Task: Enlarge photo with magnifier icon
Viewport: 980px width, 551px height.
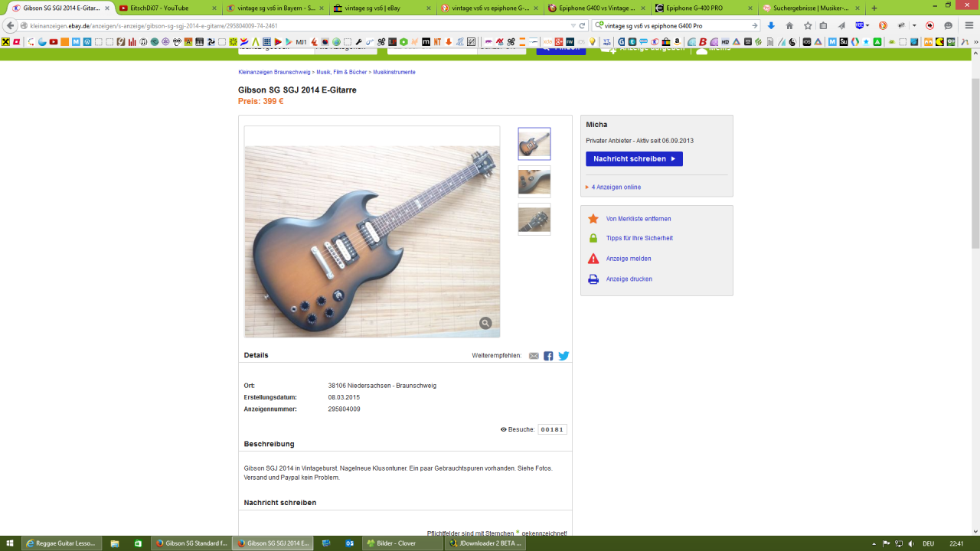Action: (485, 323)
